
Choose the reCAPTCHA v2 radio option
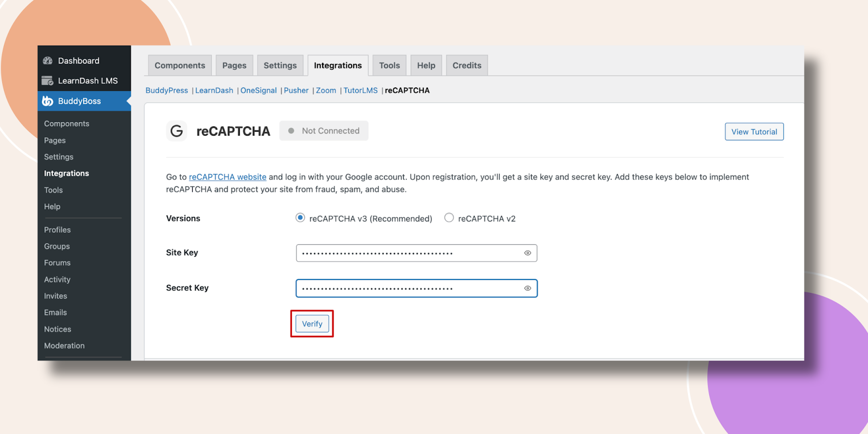click(x=449, y=218)
